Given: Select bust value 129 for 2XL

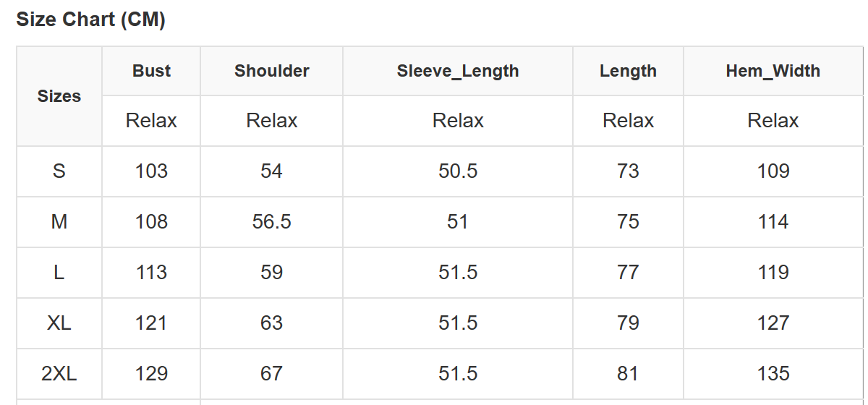Looking at the screenshot, I should (151, 374).
